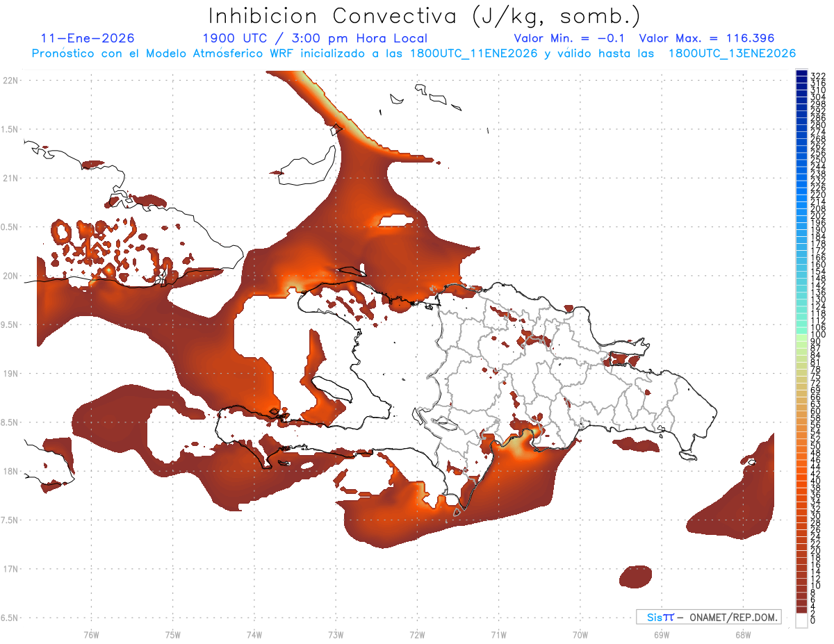Click the '18N' latitude axis label
Screen dimensions: 834x644
[x=10, y=471]
